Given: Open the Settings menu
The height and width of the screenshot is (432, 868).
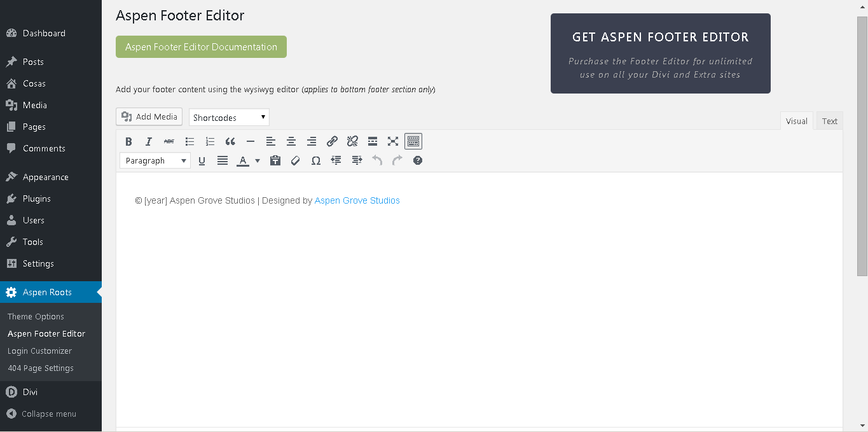Looking at the screenshot, I should (51, 263).
